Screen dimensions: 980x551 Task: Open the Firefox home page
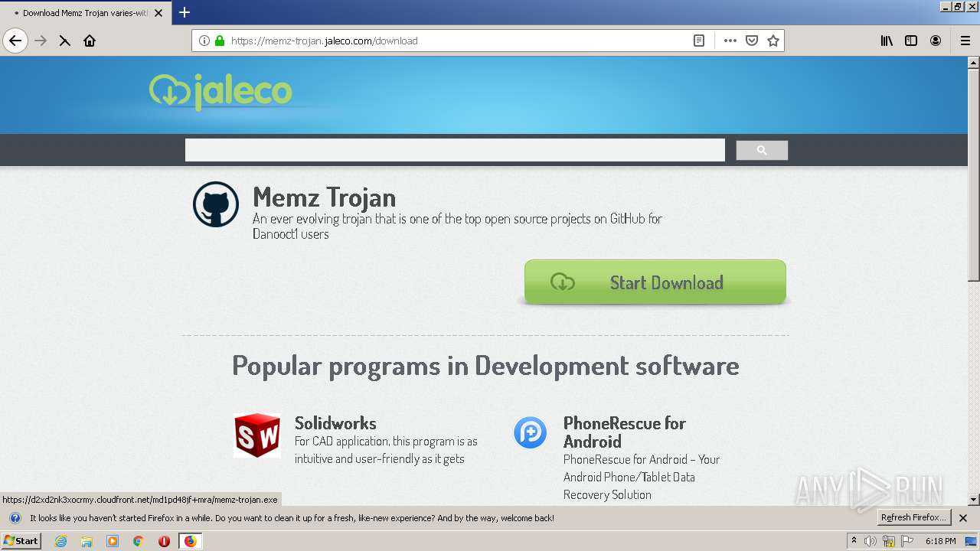coord(90,41)
